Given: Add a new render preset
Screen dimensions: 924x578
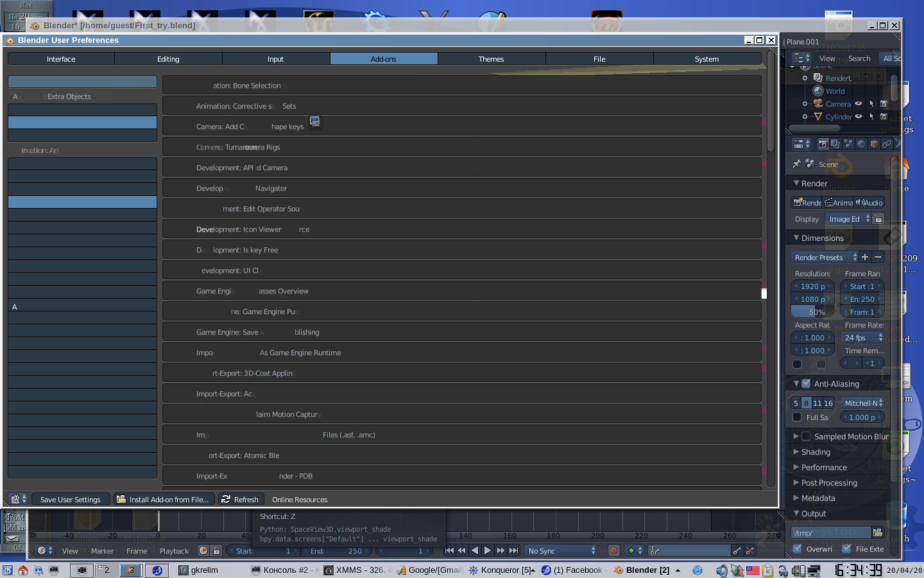Looking at the screenshot, I should click(865, 257).
